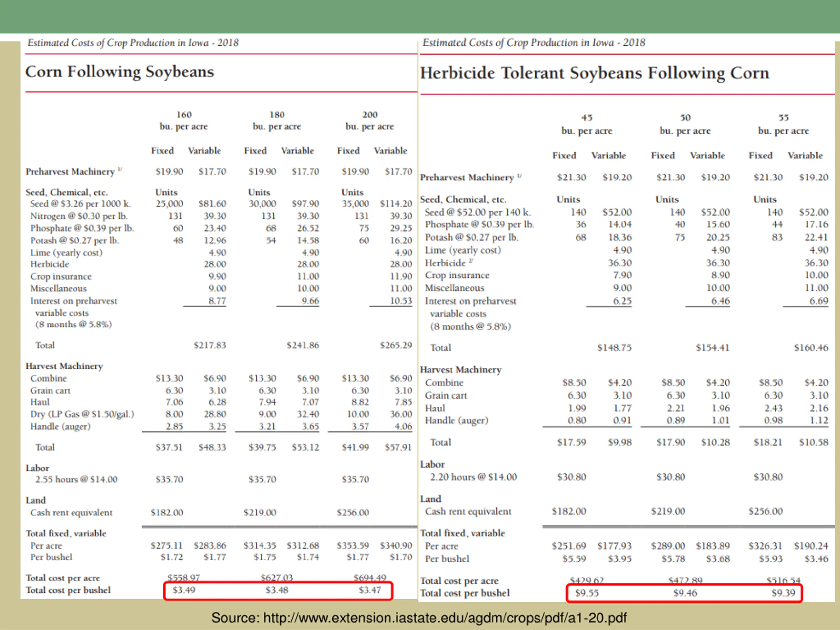
Task: Click the Nitrogen @ $0.30 per lb. row label
Action: coord(79,216)
